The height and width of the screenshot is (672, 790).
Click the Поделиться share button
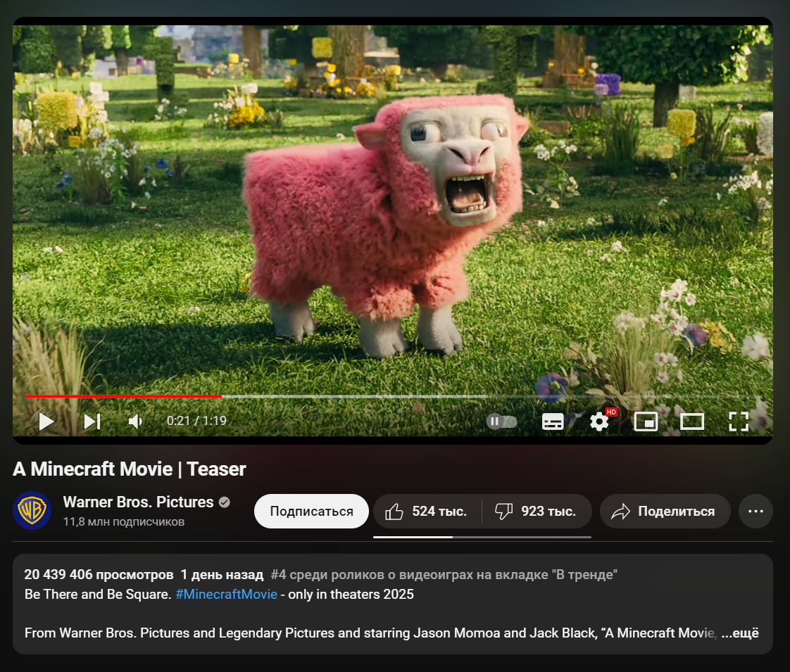[665, 511]
